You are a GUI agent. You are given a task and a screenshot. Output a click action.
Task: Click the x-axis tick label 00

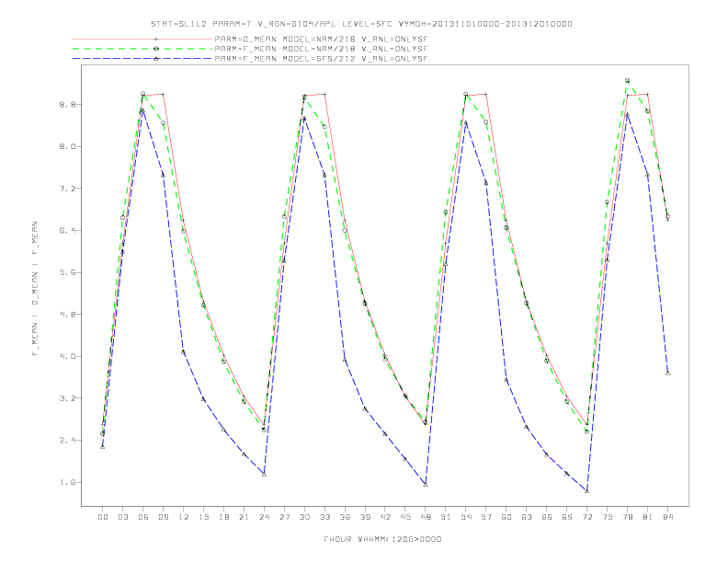103,517
